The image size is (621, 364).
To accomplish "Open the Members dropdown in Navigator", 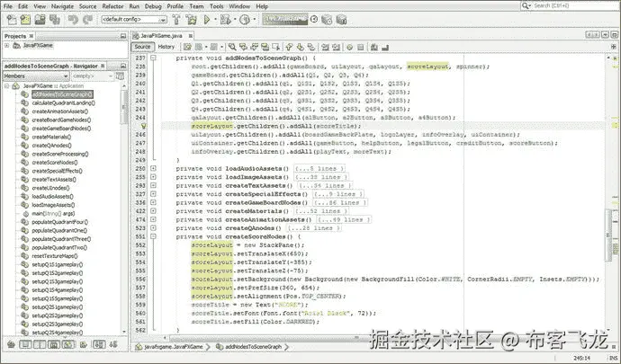I will tap(36, 76).
